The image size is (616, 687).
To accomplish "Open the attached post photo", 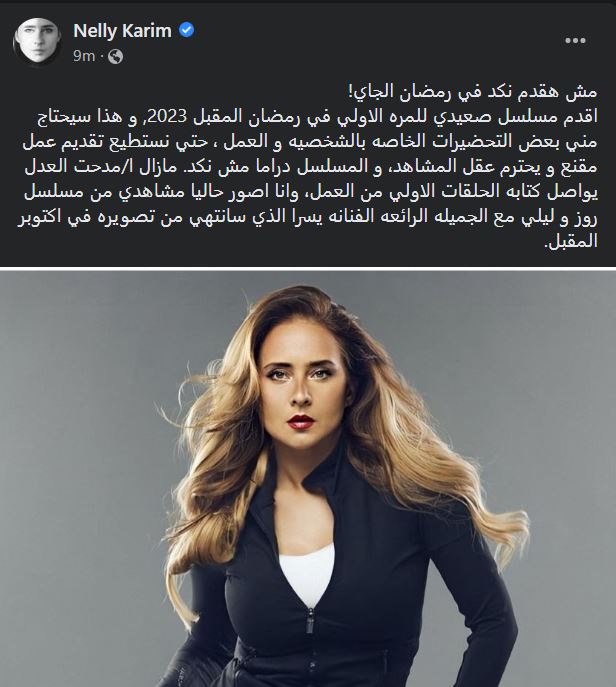I will coord(308,479).
